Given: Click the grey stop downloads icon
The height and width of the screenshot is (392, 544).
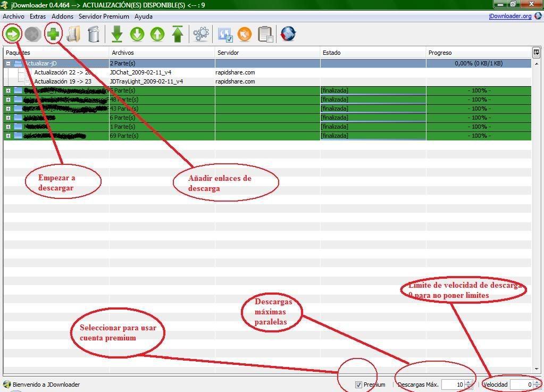Looking at the screenshot, I should tap(33, 35).
